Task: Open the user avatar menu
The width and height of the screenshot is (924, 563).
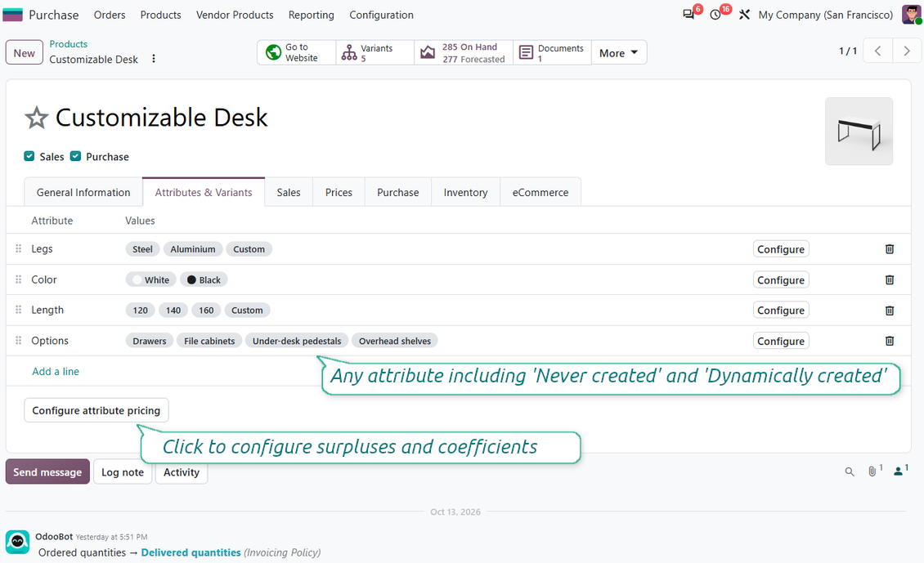Action: pos(911,15)
